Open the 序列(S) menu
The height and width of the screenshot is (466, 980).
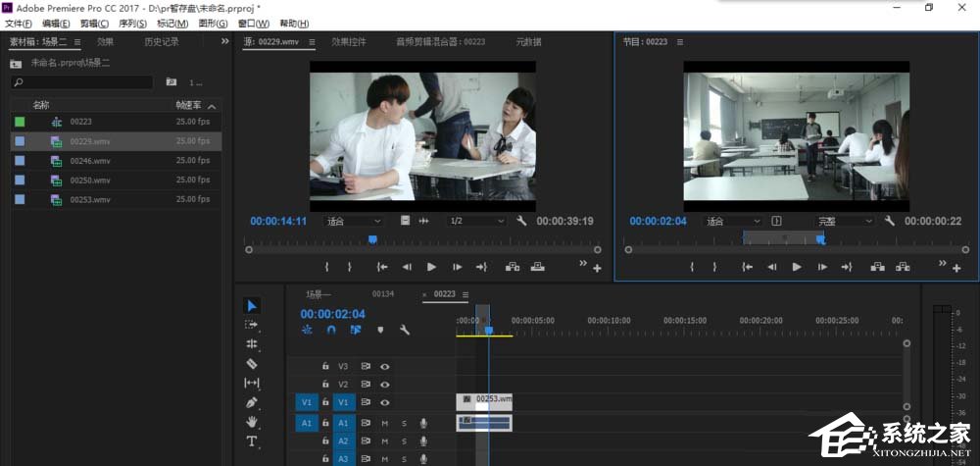point(132,23)
